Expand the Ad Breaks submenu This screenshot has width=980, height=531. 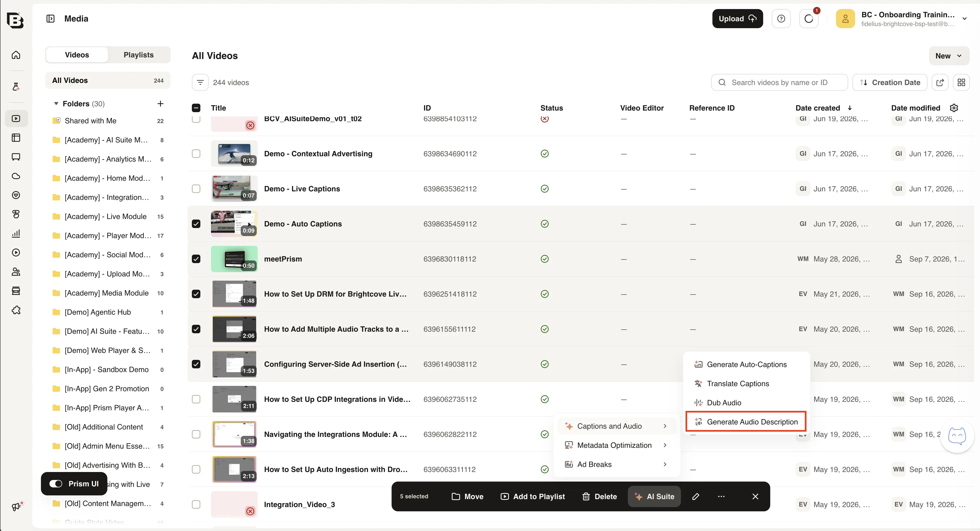pos(616,465)
